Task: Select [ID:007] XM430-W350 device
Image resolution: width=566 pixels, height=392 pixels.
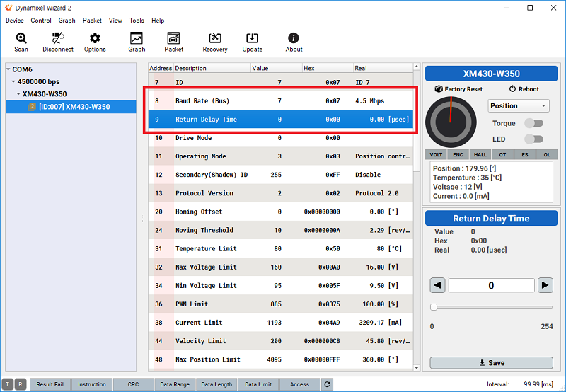Action: (71, 107)
